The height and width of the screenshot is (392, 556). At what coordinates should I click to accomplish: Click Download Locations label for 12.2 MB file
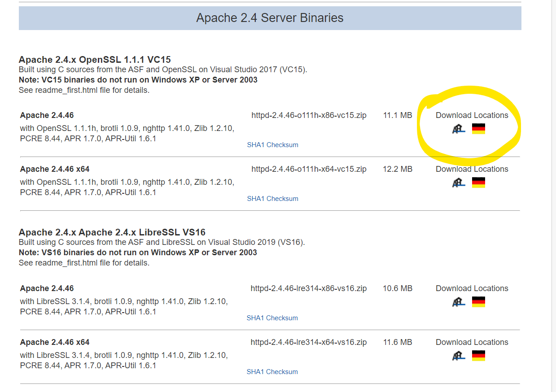tap(472, 169)
